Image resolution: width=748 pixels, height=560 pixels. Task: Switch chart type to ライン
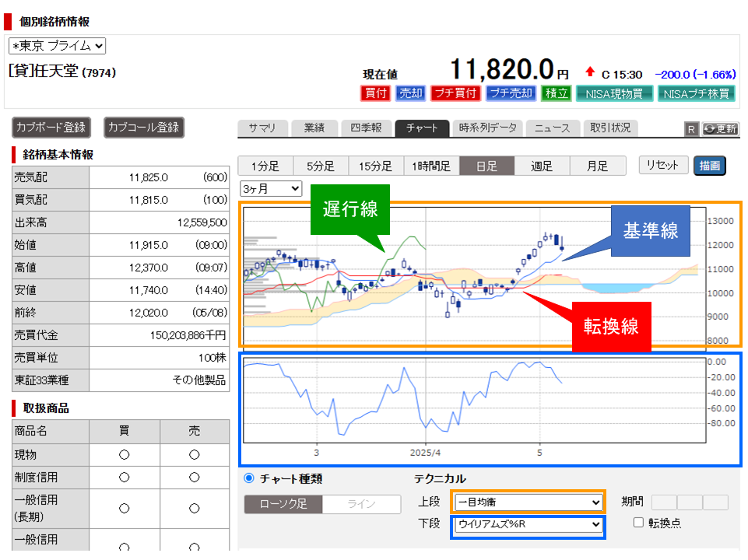click(x=362, y=504)
